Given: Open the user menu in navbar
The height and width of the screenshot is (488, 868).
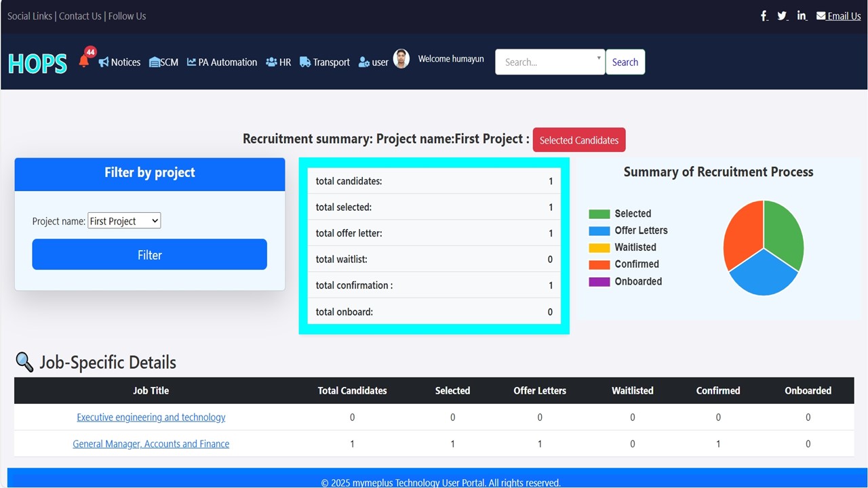Looking at the screenshot, I should click(x=374, y=62).
